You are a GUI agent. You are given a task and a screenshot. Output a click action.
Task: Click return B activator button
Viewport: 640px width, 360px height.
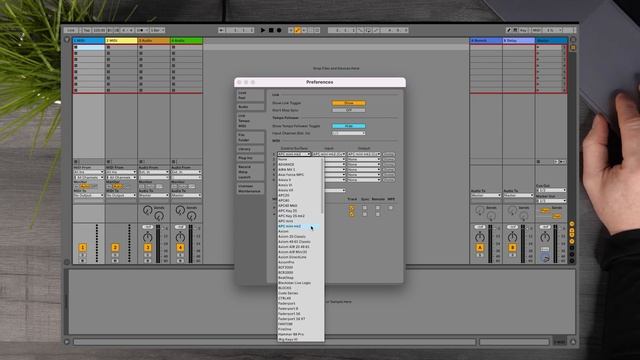coord(512,247)
